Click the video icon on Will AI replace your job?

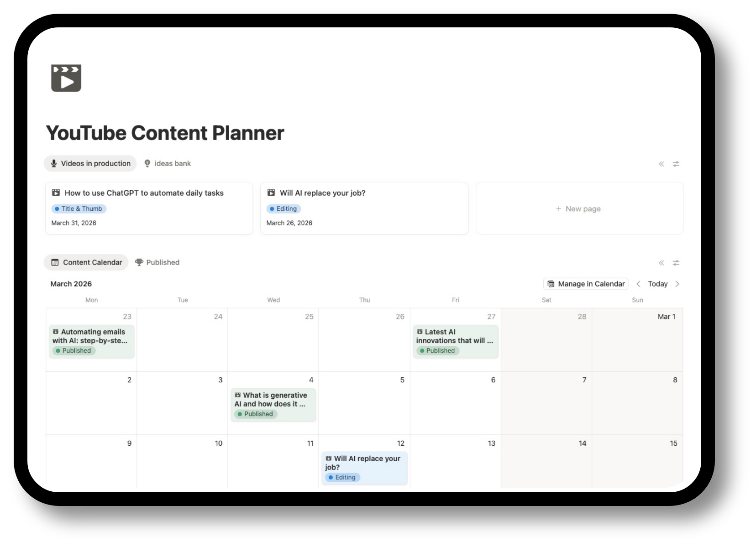click(x=272, y=193)
